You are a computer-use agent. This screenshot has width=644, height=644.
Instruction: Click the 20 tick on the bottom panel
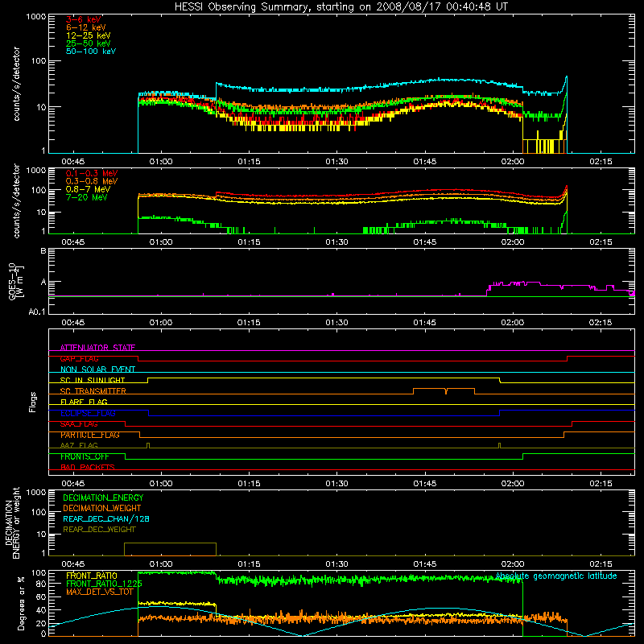point(41,623)
